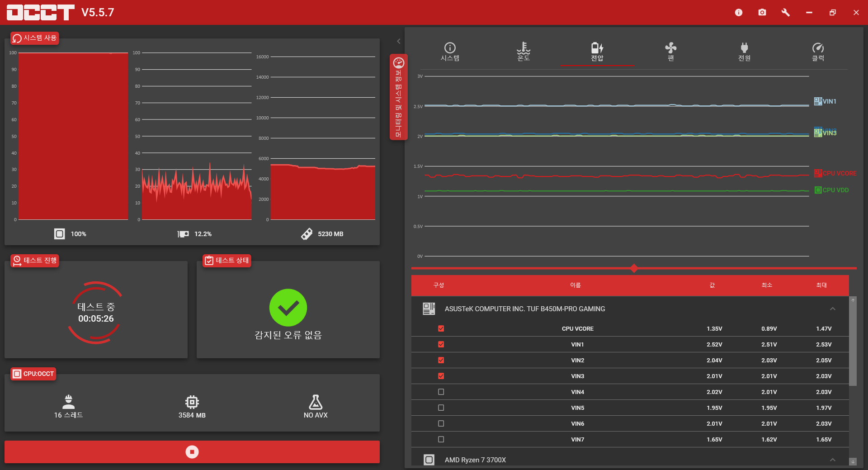Select the 전압 voltage tab
Image resolution: width=868 pixels, height=470 pixels.
pos(597,52)
